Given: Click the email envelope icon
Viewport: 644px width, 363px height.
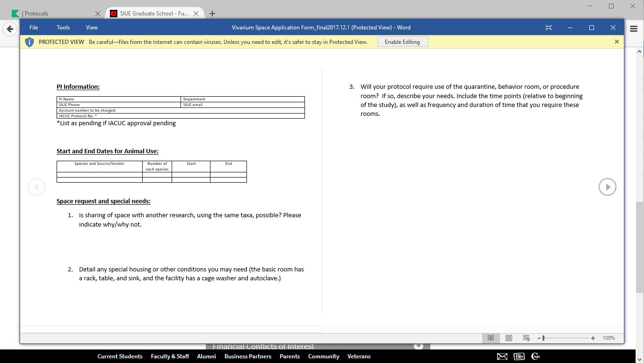Looking at the screenshot, I should click(502, 356).
